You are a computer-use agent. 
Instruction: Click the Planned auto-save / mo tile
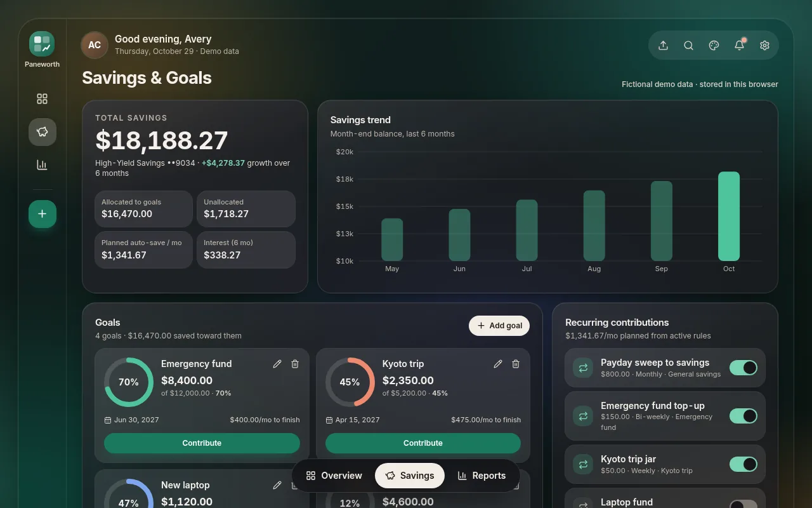click(143, 250)
